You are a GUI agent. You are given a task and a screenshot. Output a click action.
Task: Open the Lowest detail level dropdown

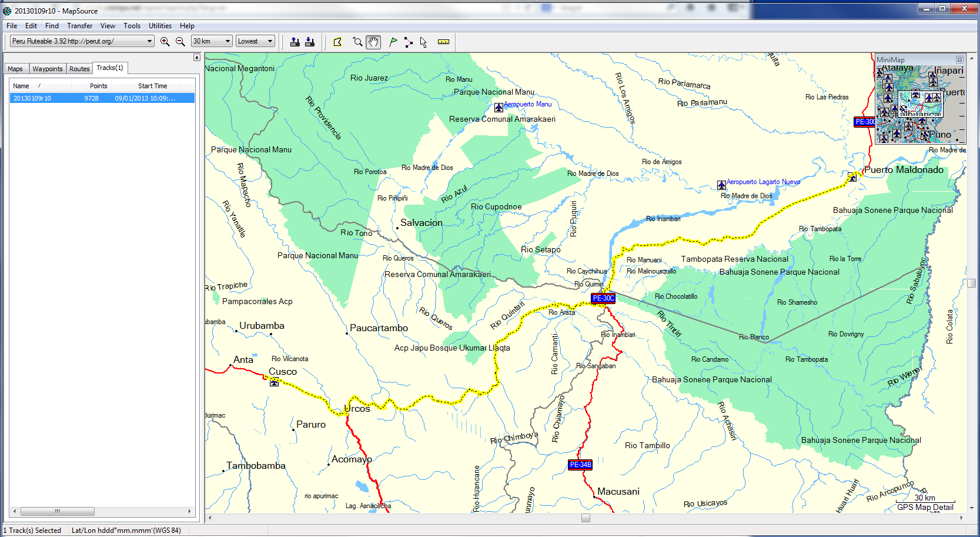[255, 41]
